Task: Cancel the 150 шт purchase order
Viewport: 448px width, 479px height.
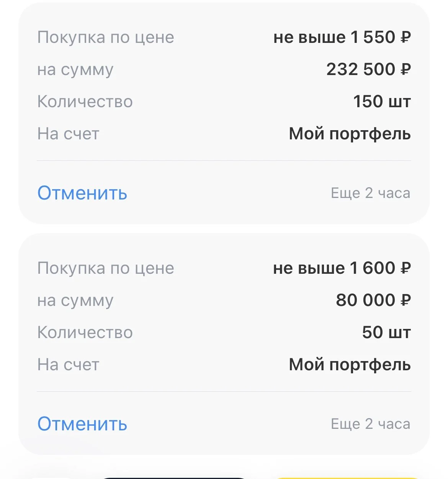Action: coord(82,193)
